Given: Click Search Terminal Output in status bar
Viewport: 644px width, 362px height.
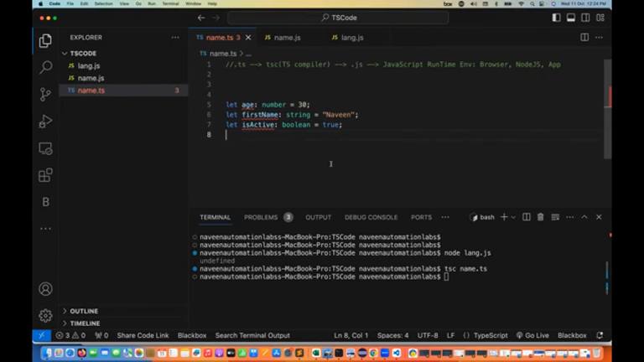Looking at the screenshot, I should 252,335.
